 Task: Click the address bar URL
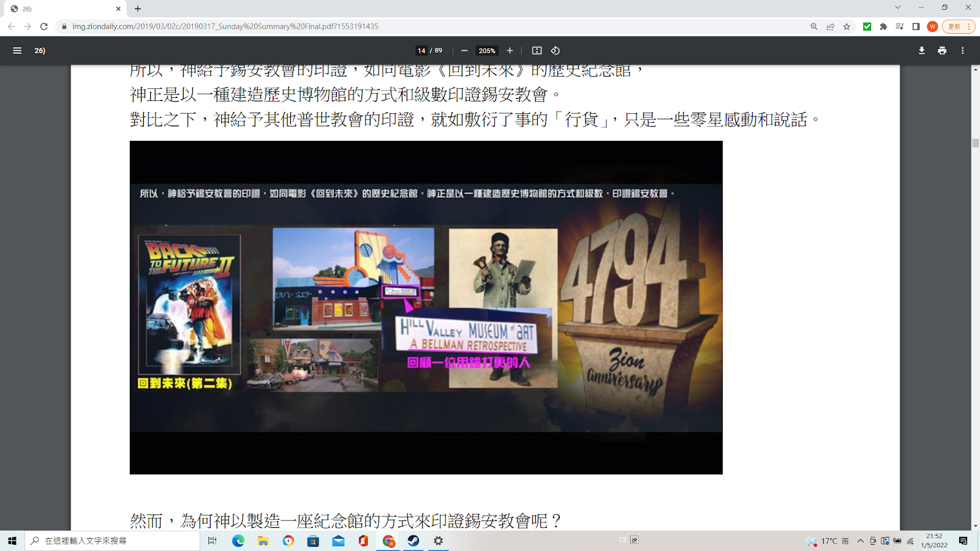click(225, 26)
